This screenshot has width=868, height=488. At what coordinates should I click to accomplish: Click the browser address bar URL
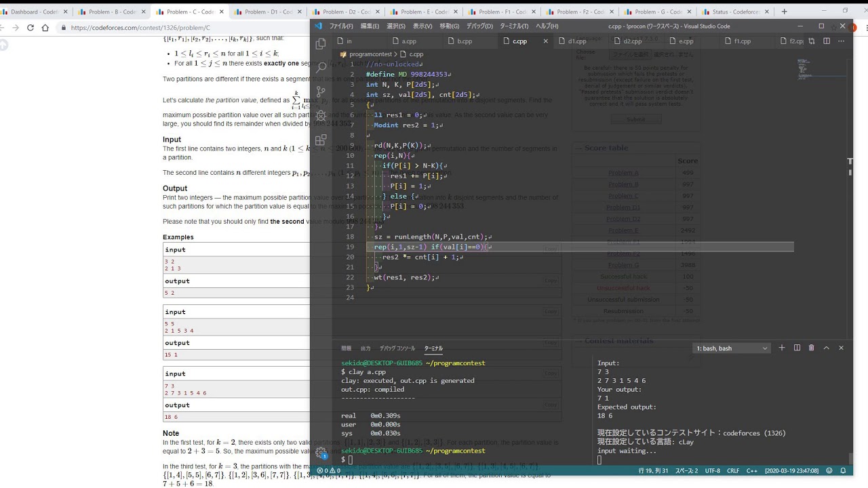tap(140, 28)
